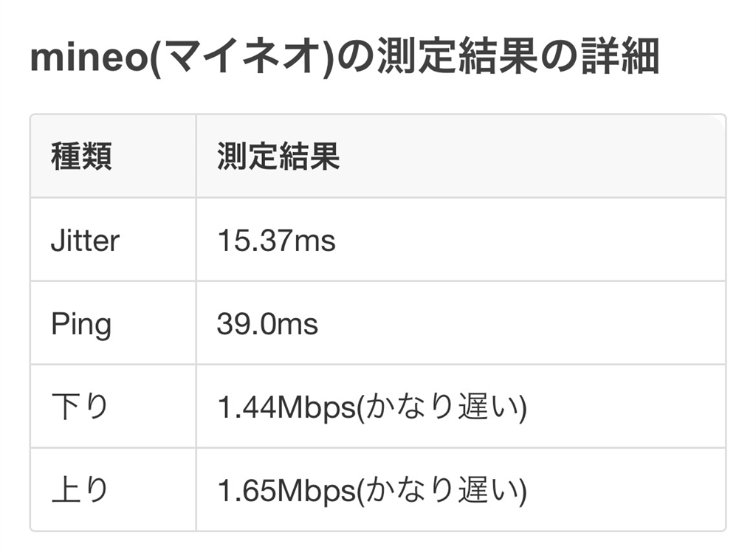Click the 15.37ms jitter value
The height and width of the screenshot is (558, 756).
tap(276, 241)
